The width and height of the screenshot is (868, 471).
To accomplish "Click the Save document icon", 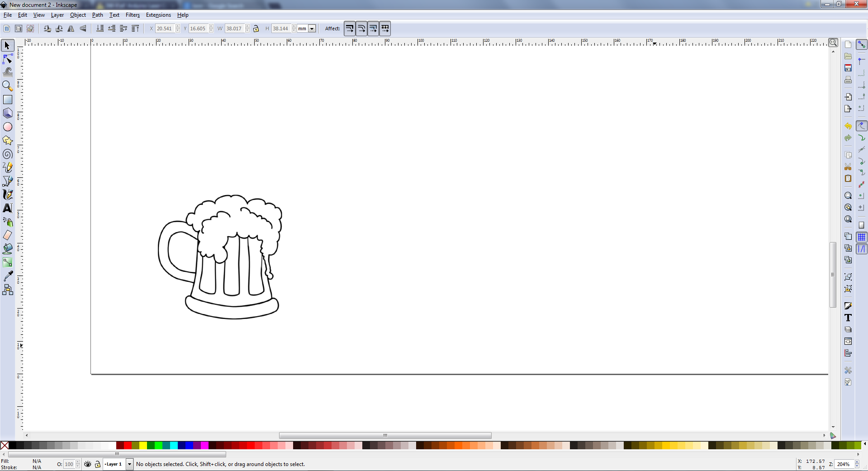I will coord(848,68).
